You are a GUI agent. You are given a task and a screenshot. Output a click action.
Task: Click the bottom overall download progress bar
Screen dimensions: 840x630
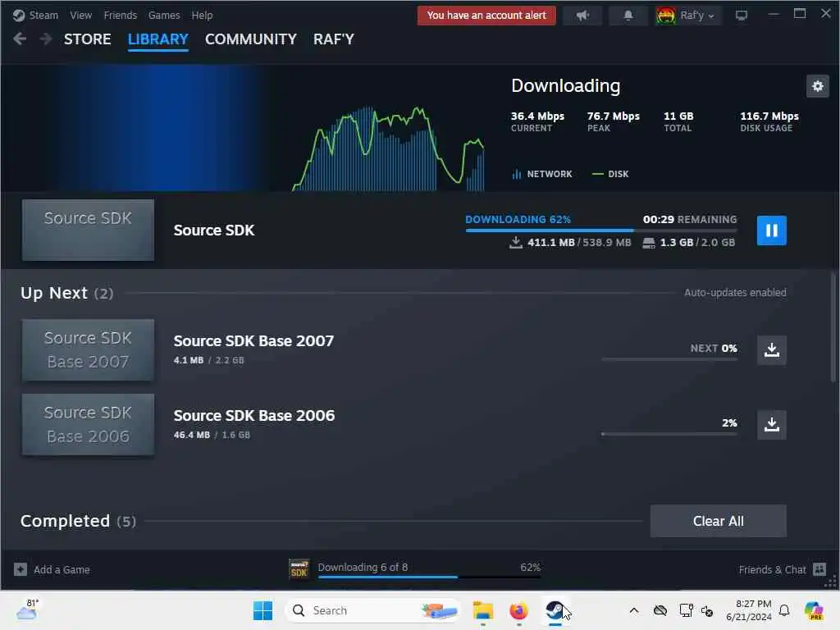coord(429,577)
